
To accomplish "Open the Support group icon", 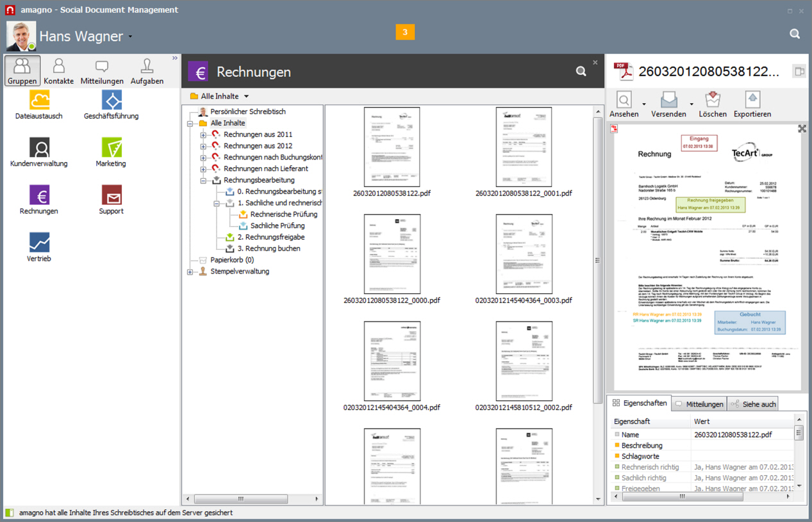I will point(112,196).
